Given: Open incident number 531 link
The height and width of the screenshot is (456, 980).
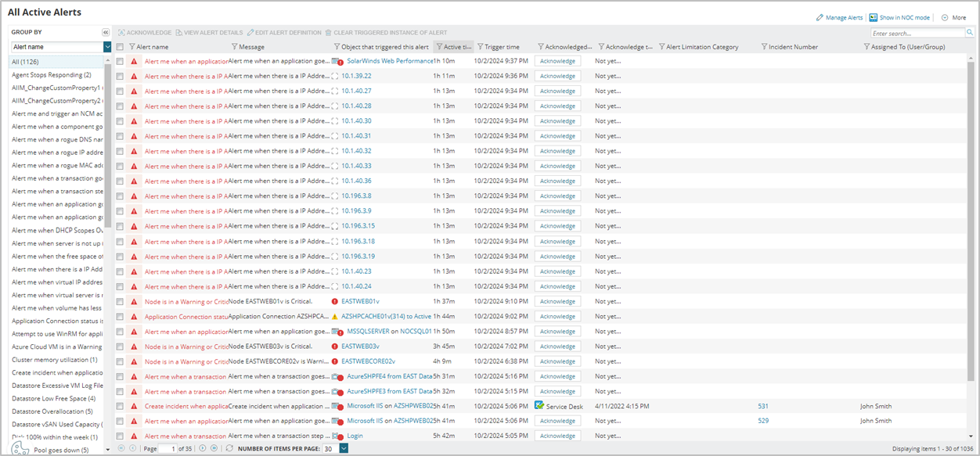Looking at the screenshot, I should 763,406.
